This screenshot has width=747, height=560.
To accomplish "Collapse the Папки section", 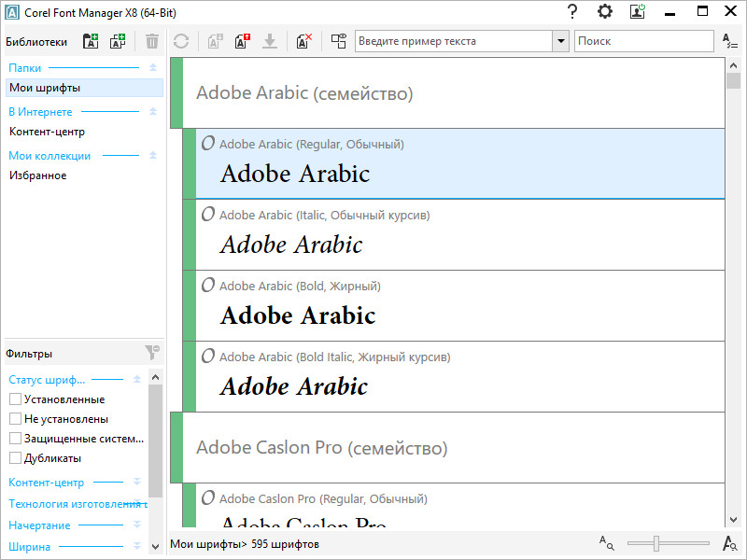I will pos(152,67).
